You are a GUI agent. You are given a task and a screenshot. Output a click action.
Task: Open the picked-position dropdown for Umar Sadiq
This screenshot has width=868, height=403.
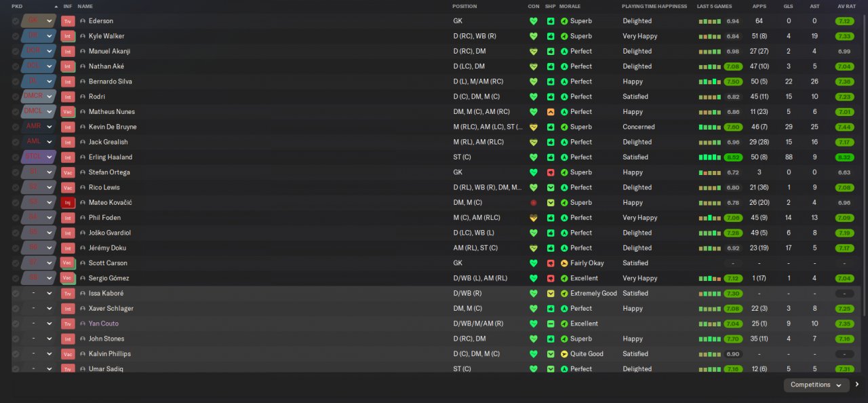(x=49, y=369)
